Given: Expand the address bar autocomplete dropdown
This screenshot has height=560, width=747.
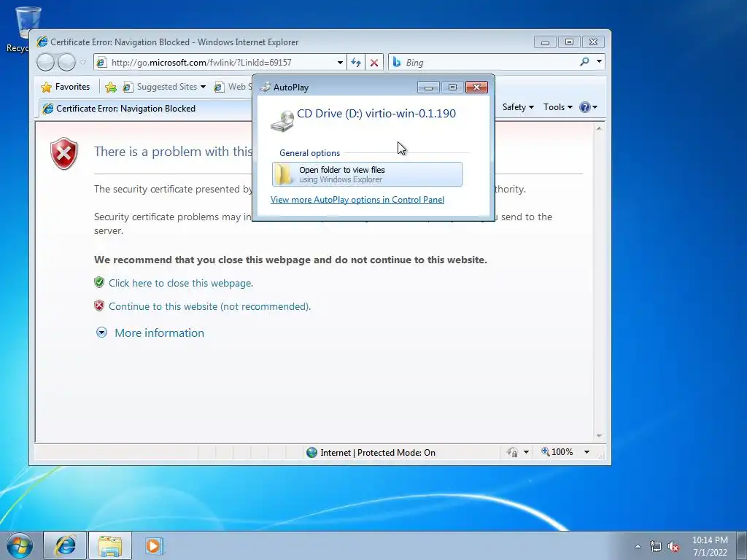Looking at the screenshot, I should pyautogui.click(x=340, y=63).
